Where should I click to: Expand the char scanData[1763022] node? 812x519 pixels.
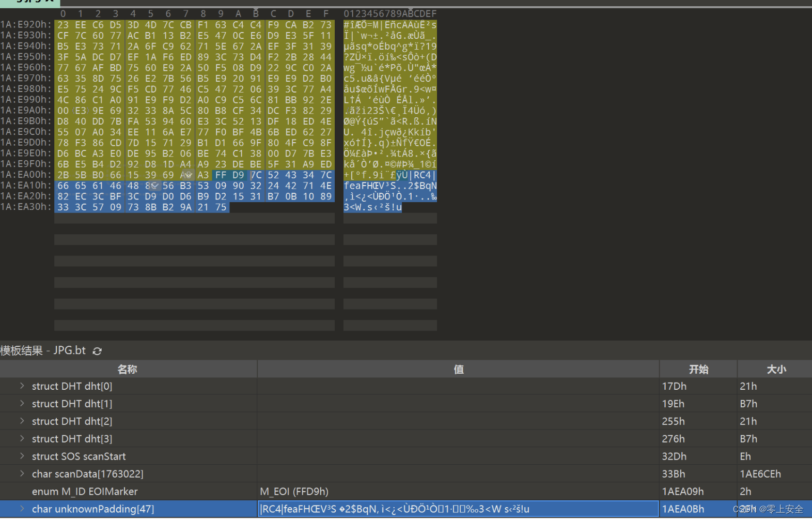[22, 474]
